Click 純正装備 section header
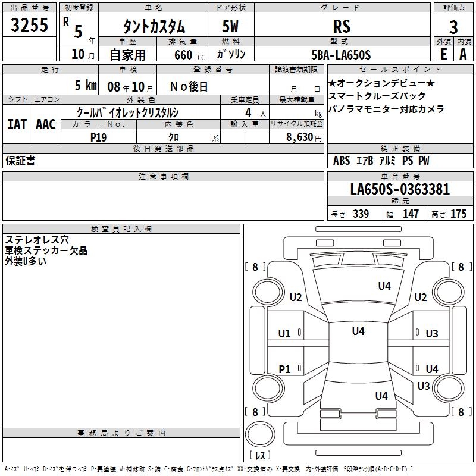476x476 pixels. pyautogui.click(x=400, y=148)
